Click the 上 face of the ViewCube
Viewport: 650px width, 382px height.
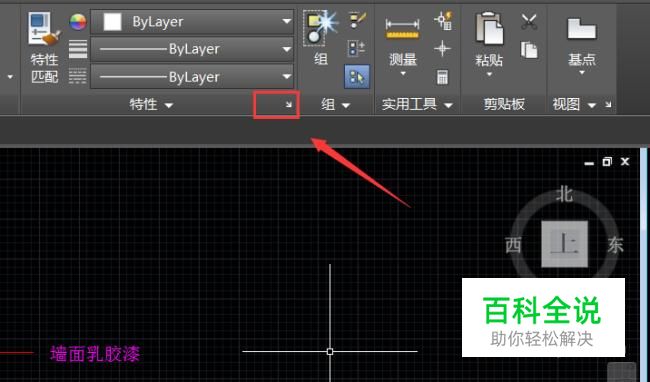(x=565, y=244)
